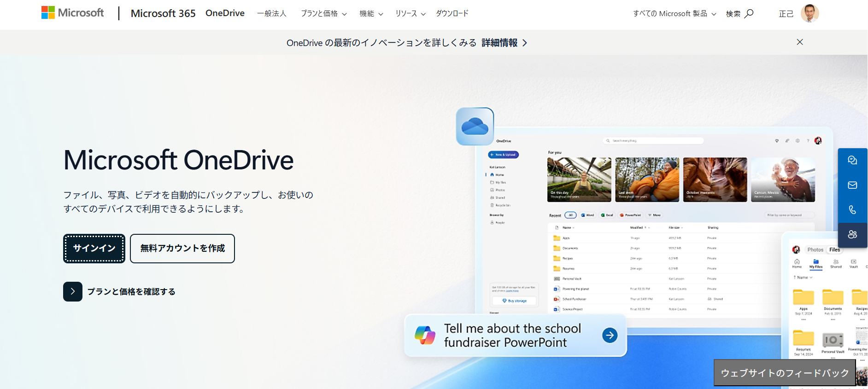Screen dimensions: 868x389
Task: Click the New & Upload button in mockup
Action: point(504,155)
